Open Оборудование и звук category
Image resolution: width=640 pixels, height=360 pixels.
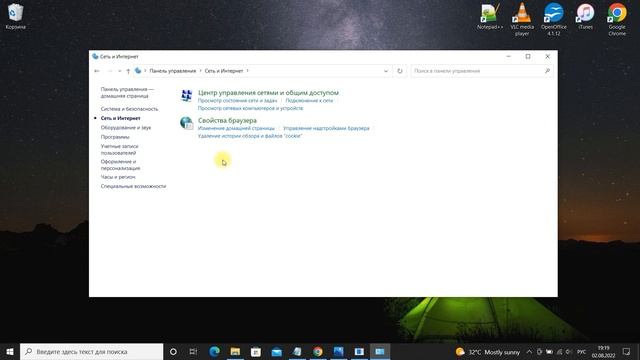pos(126,127)
